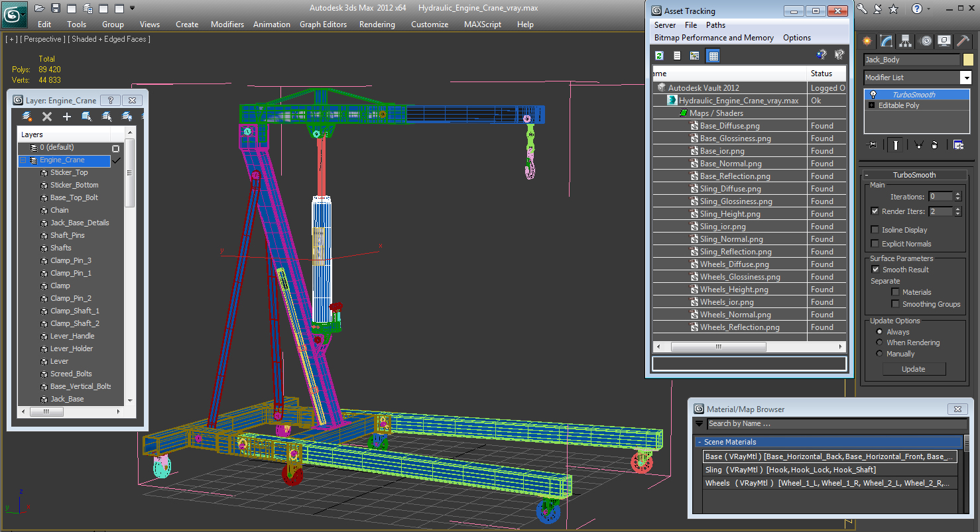The image size is (980, 532).
Task: Click the Perspective viewport label
Action: pyautogui.click(x=42, y=39)
